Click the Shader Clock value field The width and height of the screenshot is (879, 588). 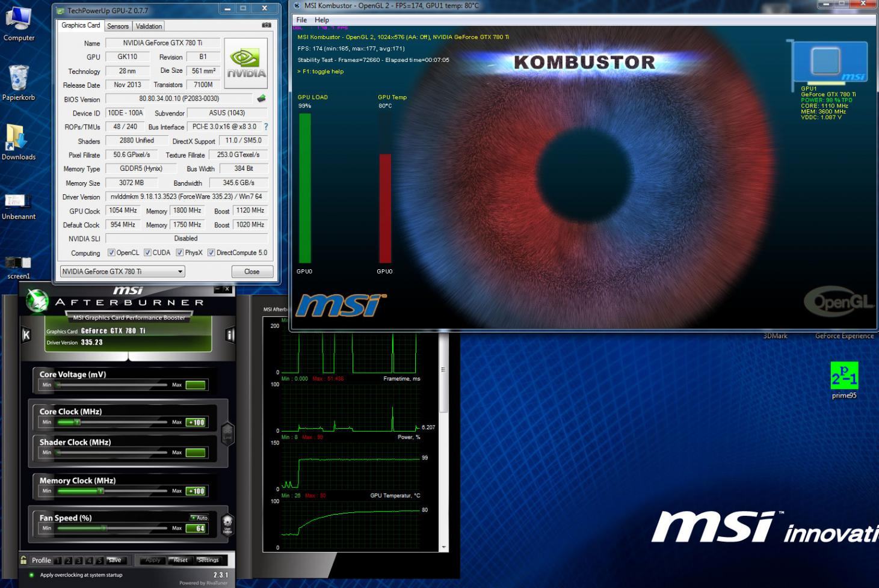(x=196, y=452)
